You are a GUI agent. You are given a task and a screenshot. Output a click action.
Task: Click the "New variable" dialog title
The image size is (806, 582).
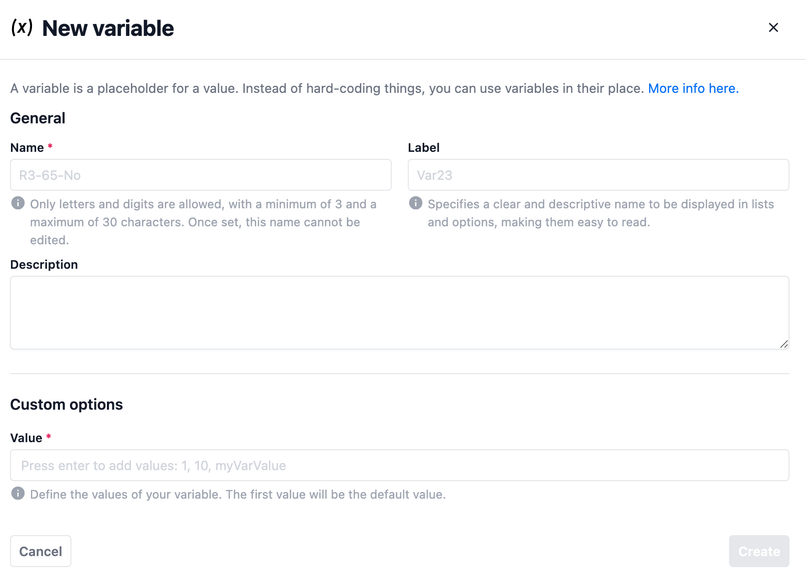click(108, 28)
